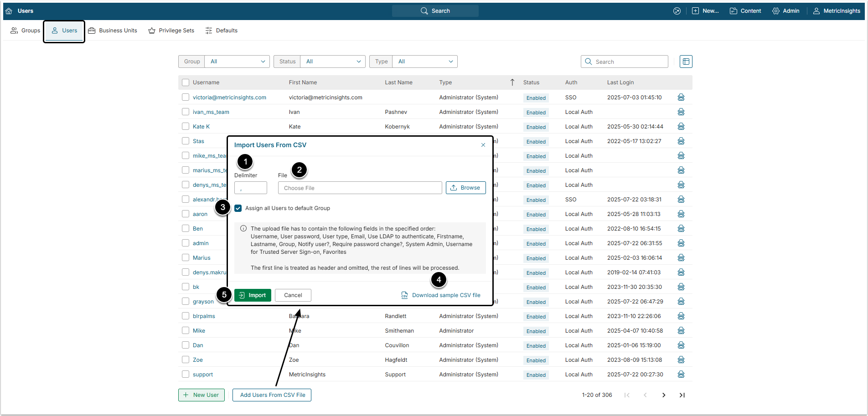Sort by Type column arrow
This screenshot has height=416, width=868.
[x=512, y=82]
